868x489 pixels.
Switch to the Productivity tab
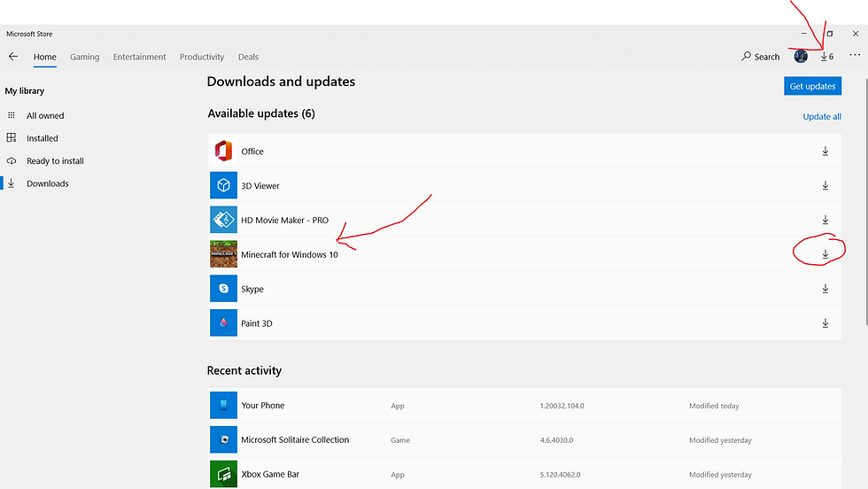(x=202, y=57)
